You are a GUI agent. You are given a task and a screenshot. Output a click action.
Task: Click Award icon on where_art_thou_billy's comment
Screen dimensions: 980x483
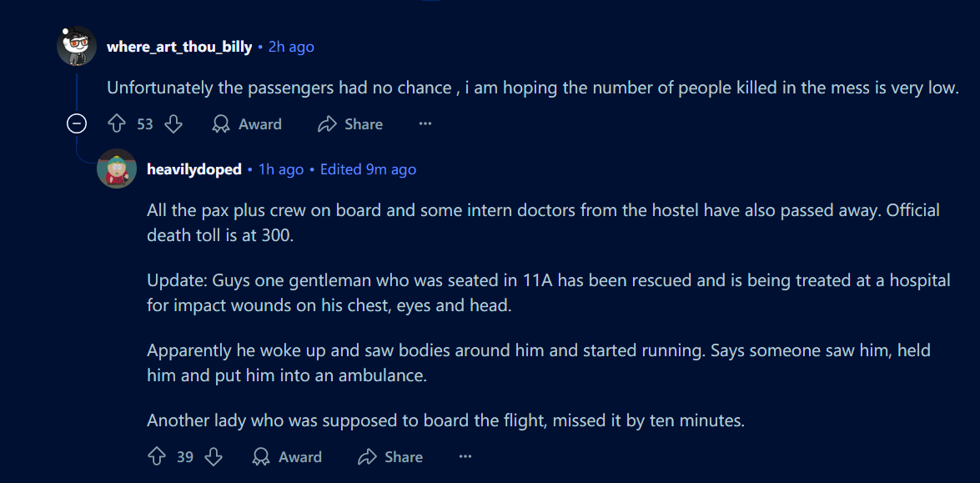point(221,124)
